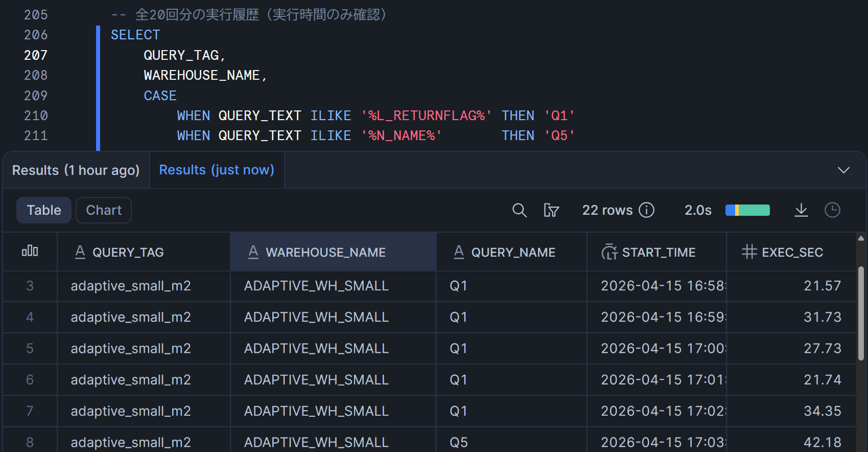The width and height of the screenshot is (868, 452).
Task: Search the query results with magnifier icon
Action: (x=519, y=210)
